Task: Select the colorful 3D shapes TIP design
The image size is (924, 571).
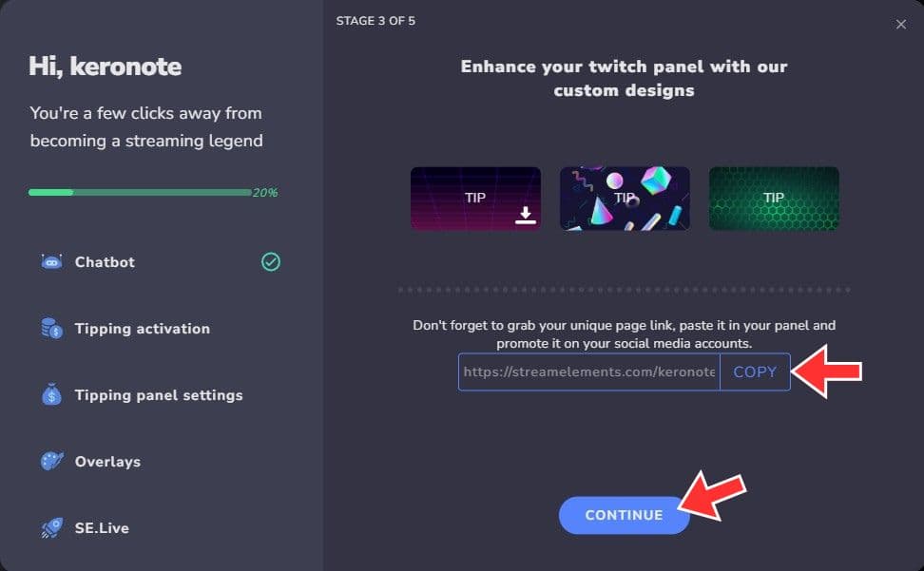Action: [x=625, y=199]
